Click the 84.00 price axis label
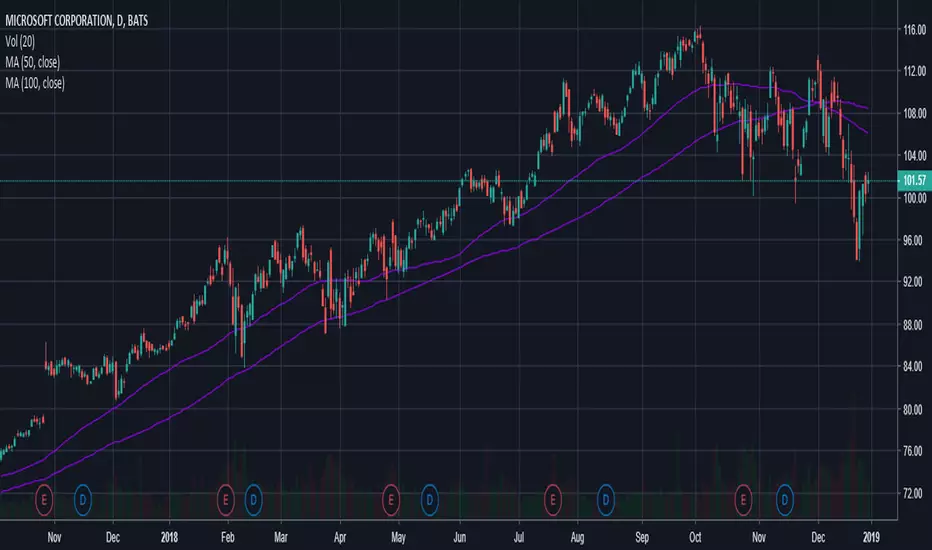The height and width of the screenshot is (550, 932). (x=914, y=366)
